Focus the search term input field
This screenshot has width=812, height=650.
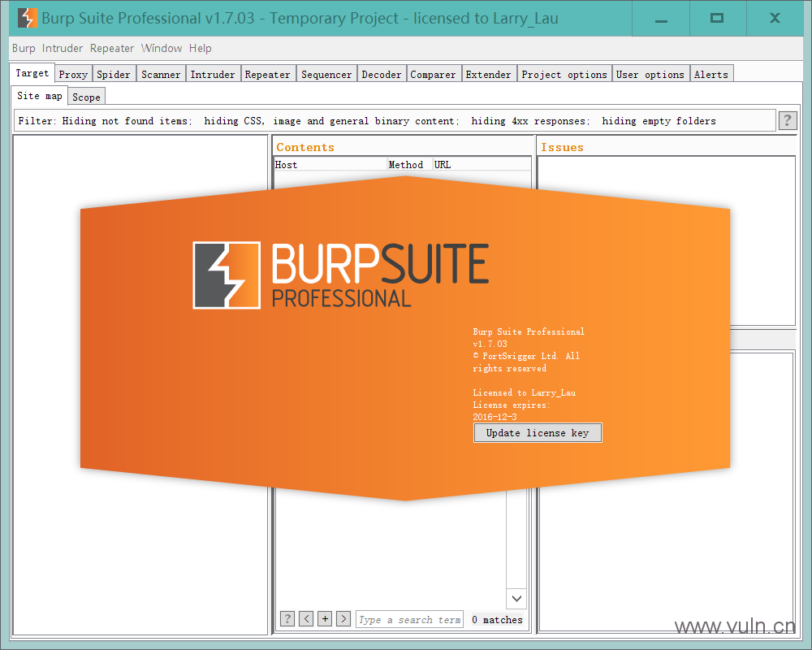[409, 619]
